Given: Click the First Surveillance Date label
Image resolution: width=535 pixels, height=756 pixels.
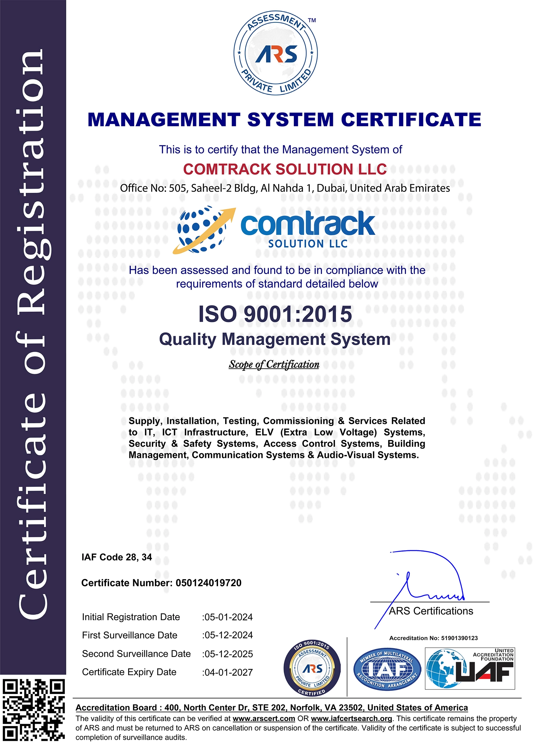Looking at the screenshot, I should point(129,635).
